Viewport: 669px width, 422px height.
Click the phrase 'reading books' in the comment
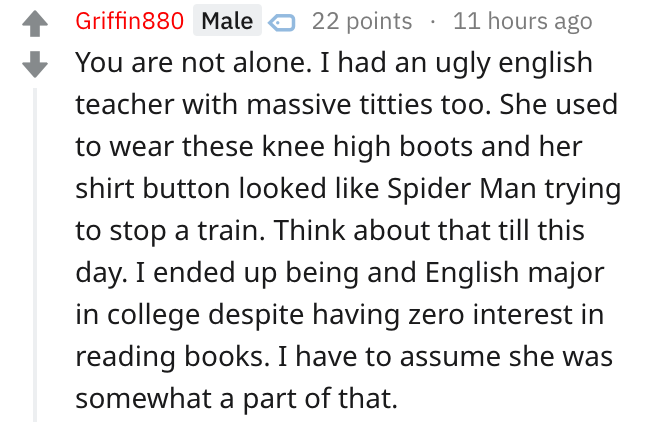click(173, 357)
